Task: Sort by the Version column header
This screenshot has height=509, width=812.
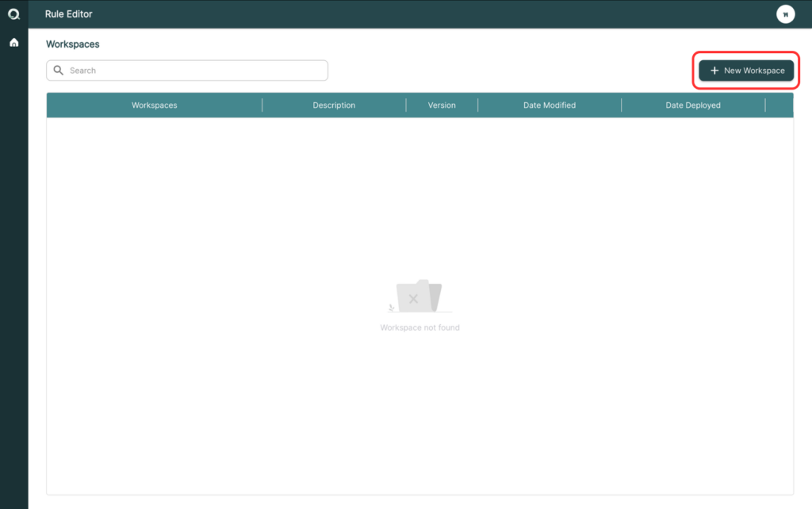Action: coord(442,105)
